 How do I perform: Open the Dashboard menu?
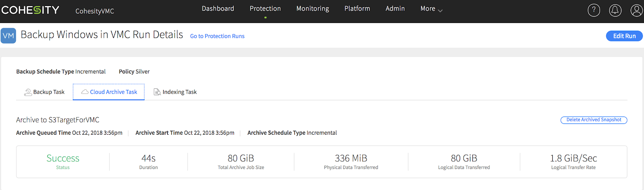click(218, 8)
